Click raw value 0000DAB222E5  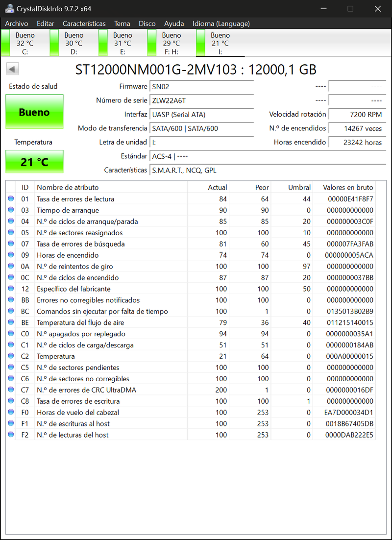pyautogui.click(x=349, y=435)
